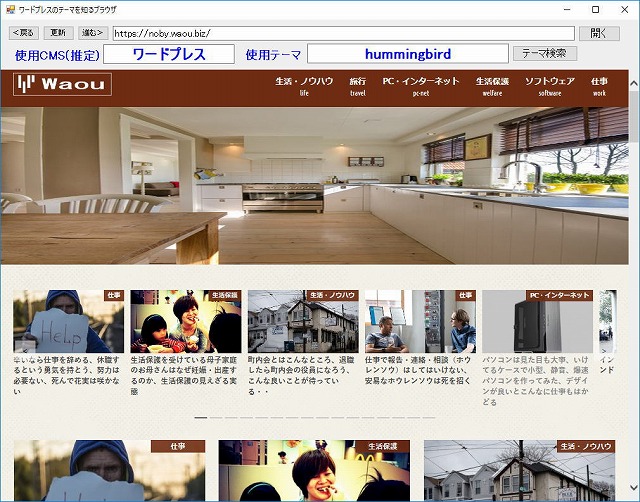Click the scrollbar up arrow

point(634,83)
